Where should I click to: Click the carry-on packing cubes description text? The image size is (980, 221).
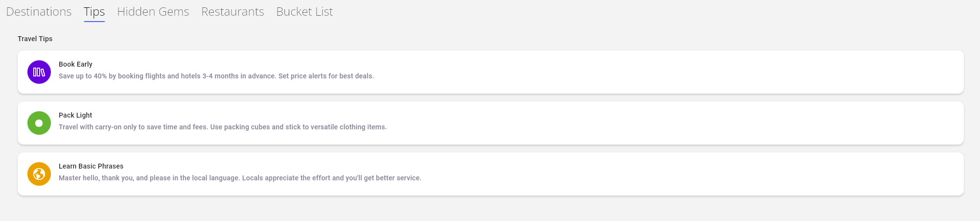223,127
